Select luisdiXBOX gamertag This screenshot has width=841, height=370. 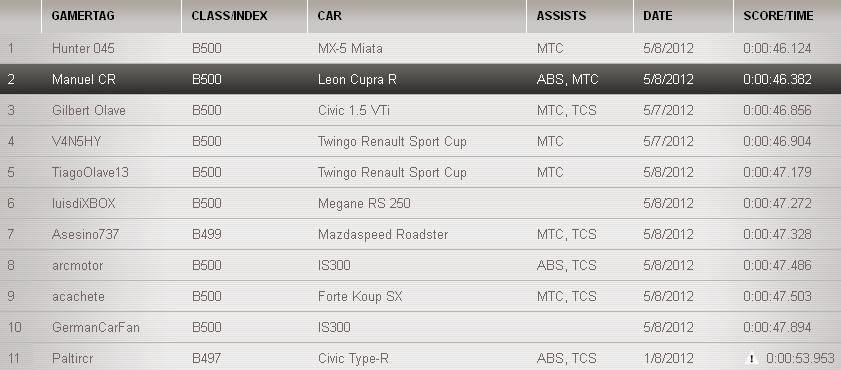click(84, 204)
